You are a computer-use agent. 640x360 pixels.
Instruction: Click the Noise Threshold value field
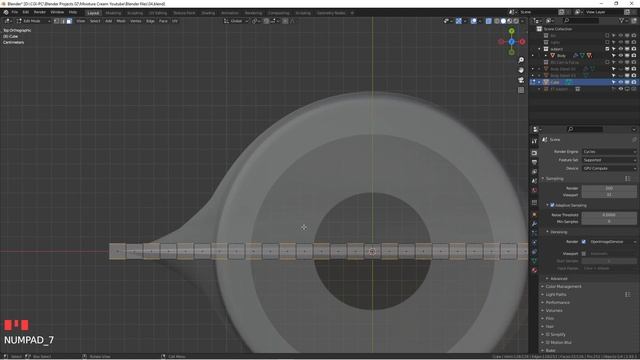[609, 215]
